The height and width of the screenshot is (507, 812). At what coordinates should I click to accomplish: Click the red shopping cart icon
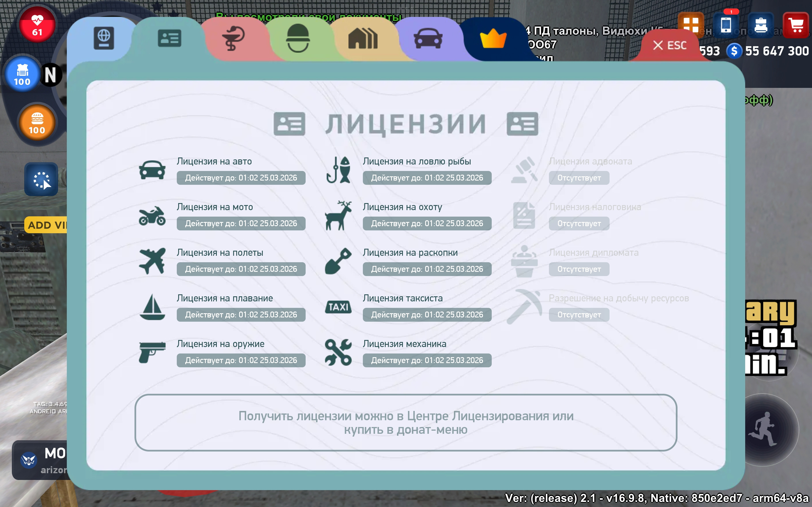(795, 25)
